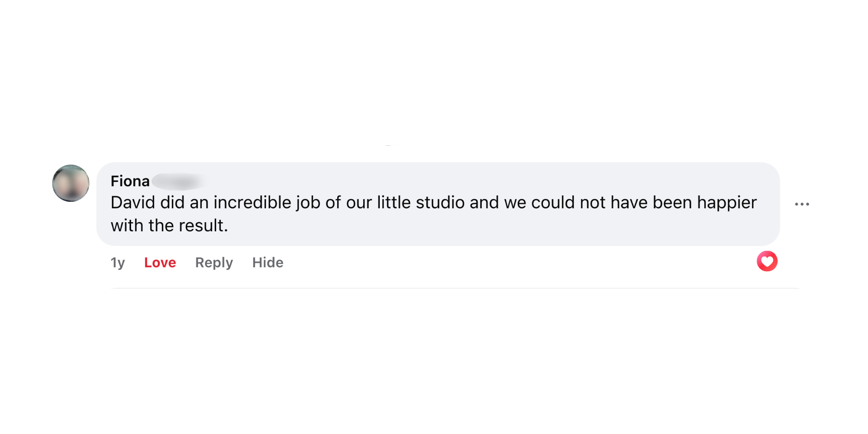Open the comment overflow menu beside bubble

click(802, 204)
